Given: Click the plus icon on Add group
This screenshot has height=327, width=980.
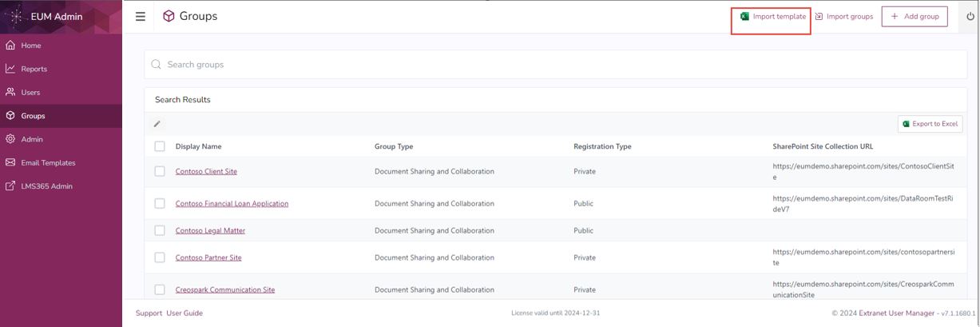Looking at the screenshot, I should coord(895,16).
